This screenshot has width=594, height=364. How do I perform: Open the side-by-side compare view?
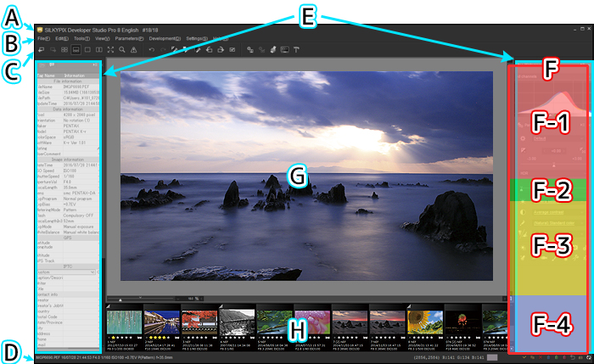(x=99, y=51)
